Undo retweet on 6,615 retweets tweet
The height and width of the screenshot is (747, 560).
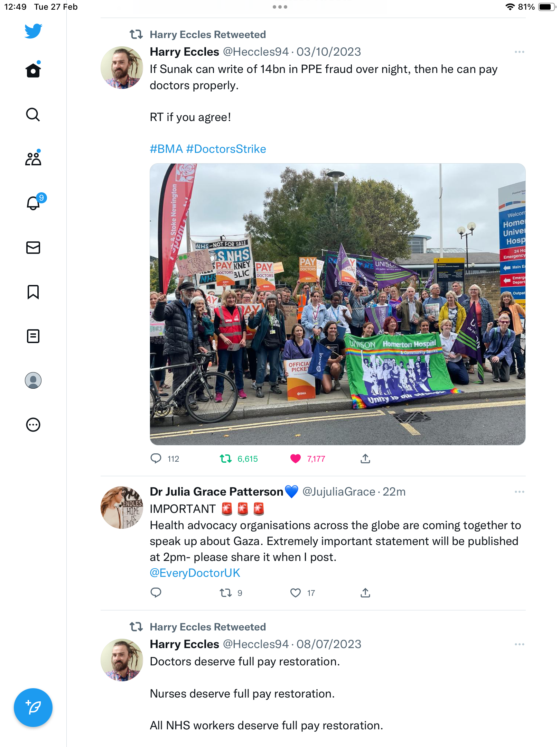click(x=226, y=459)
